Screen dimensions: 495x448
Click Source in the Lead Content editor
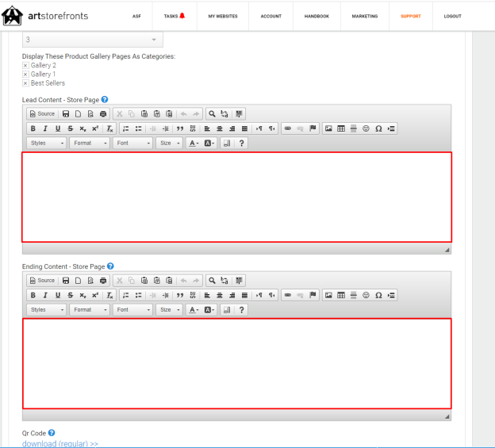tap(42, 114)
